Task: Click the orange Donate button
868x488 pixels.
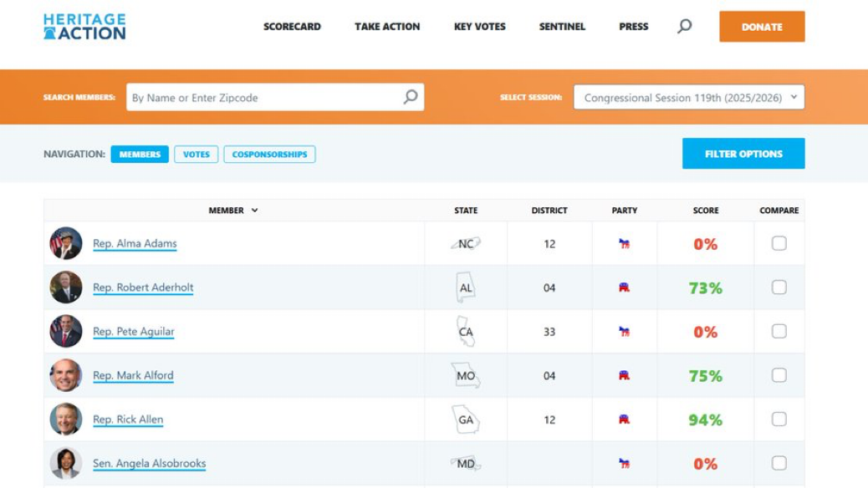Action: [x=762, y=27]
